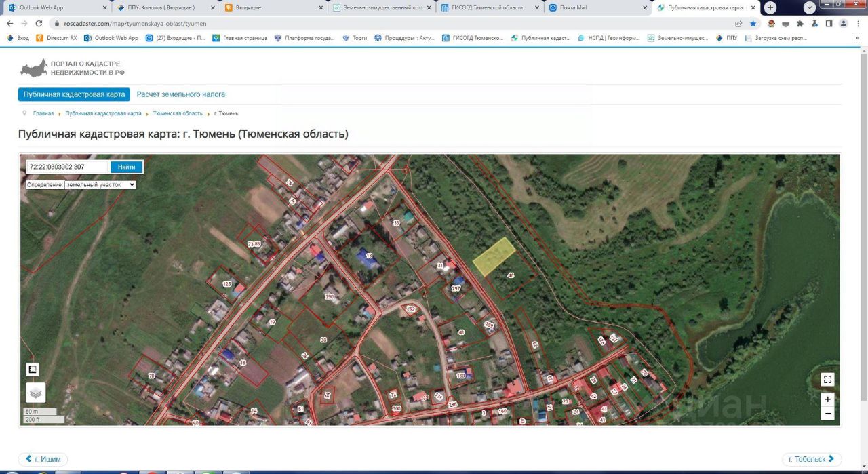Click the browser back arrow
The width and height of the screenshot is (868, 474).
tap(9, 23)
